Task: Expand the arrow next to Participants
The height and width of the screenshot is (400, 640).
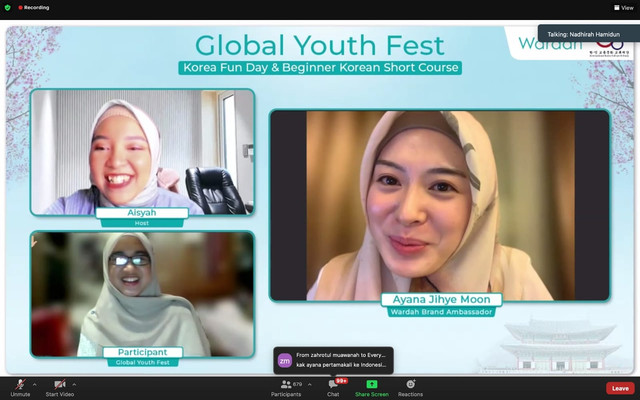Action: (x=309, y=384)
